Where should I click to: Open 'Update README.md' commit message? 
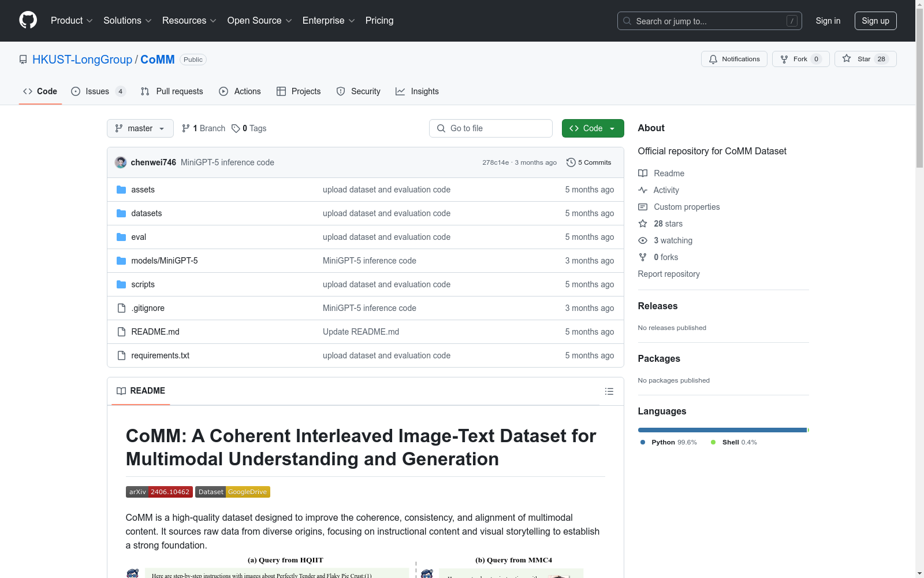[x=361, y=332]
